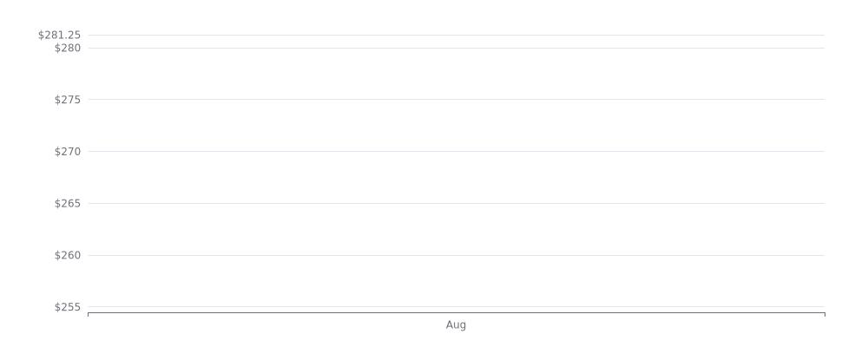The width and height of the screenshot is (868, 347).
Task: Click the $255 y-axis label
Action: 68,307
